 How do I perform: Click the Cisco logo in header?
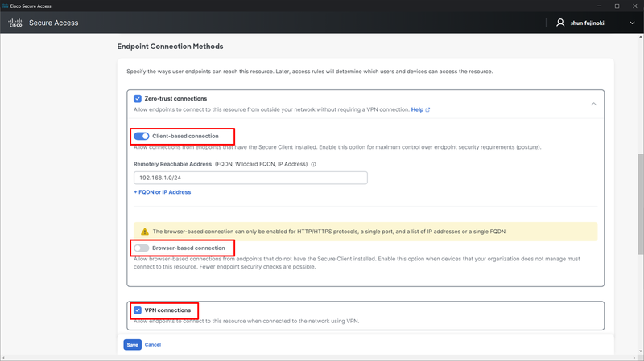click(x=15, y=23)
